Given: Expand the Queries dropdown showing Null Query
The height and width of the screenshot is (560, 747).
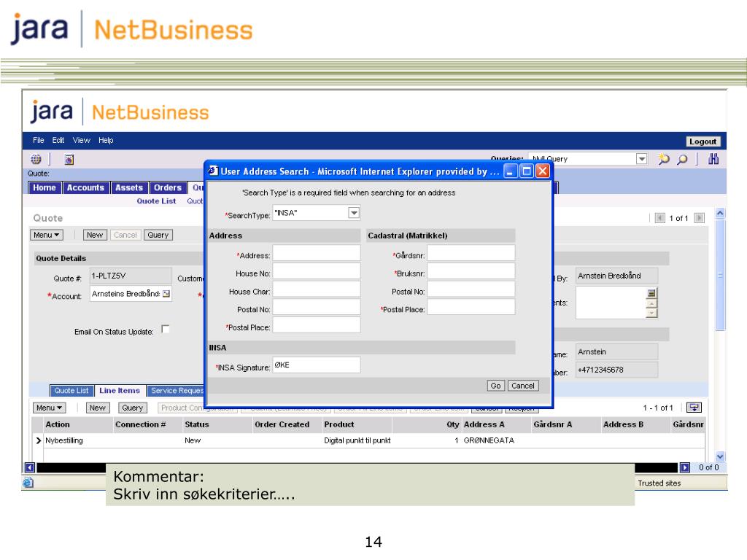Looking at the screenshot, I should coord(642,158).
